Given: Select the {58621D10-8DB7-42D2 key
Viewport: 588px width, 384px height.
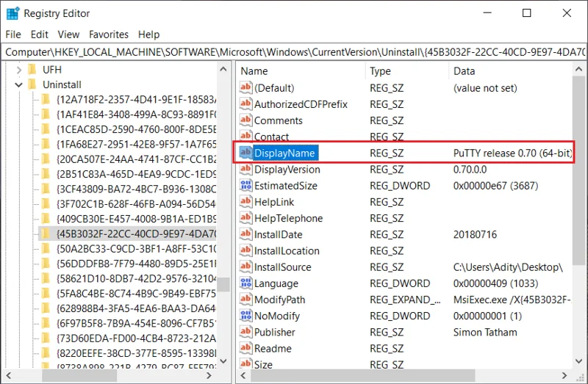Looking at the screenshot, I should [136, 279].
